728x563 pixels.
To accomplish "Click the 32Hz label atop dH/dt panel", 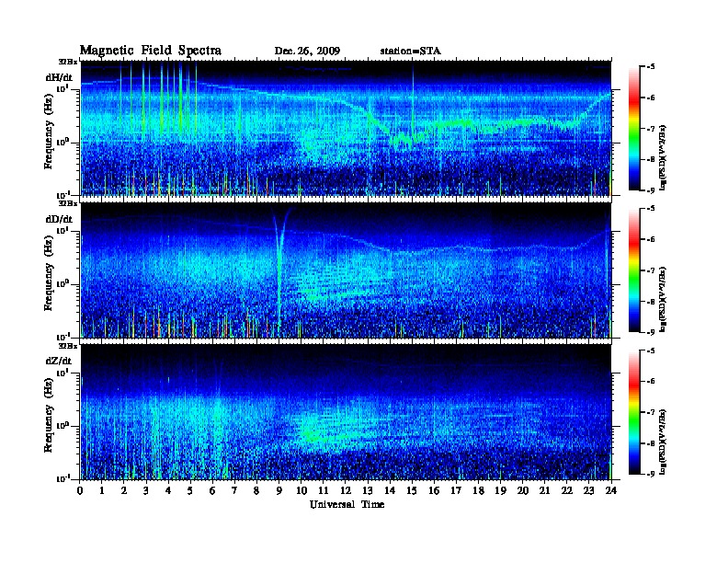I will (68, 61).
